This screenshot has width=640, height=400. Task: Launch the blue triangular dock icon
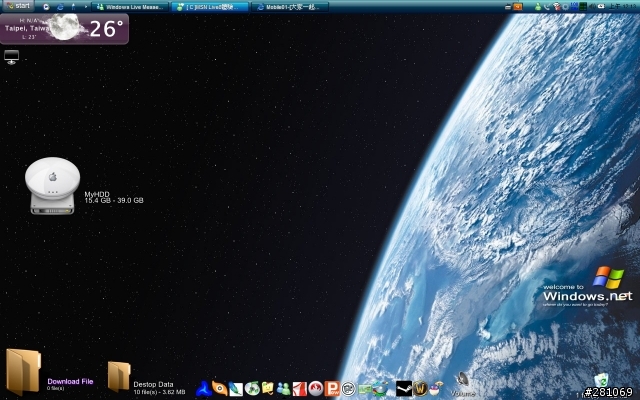pos(204,389)
